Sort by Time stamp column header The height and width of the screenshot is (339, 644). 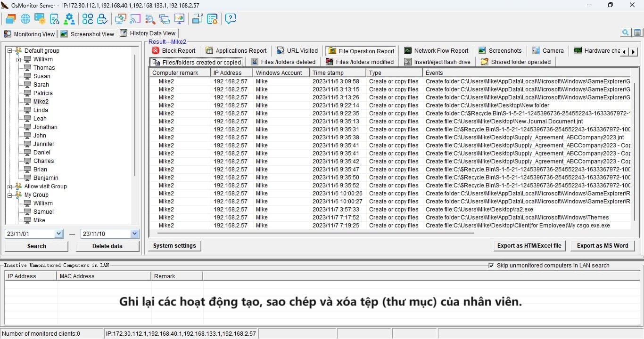point(338,73)
